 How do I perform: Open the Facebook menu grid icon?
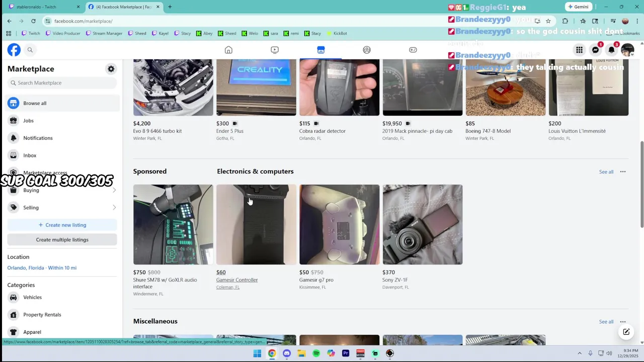[580, 50]
